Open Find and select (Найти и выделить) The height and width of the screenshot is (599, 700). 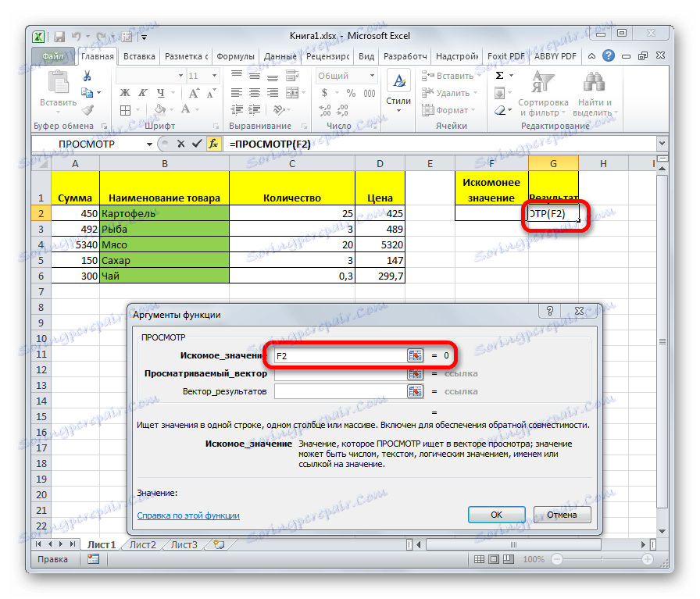click(595, 94)
